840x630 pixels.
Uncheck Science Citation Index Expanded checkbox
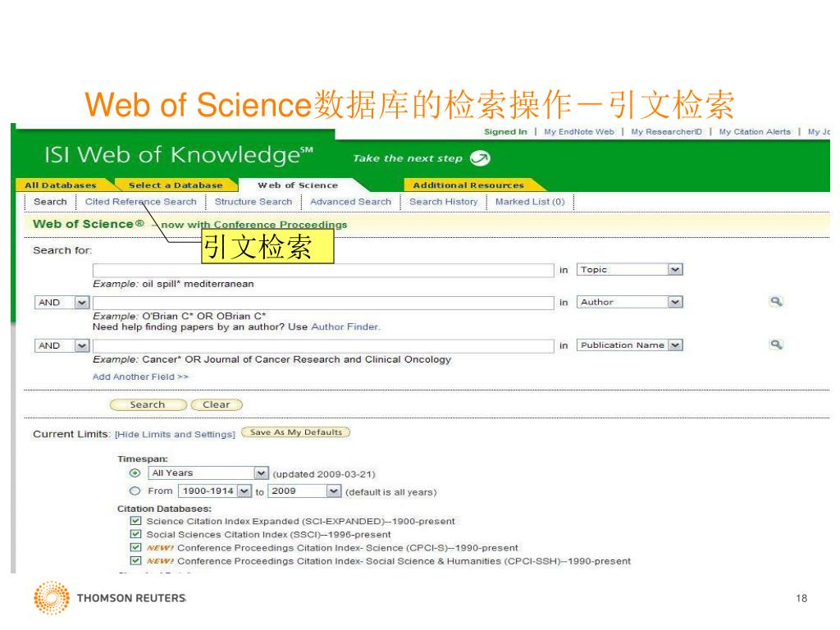(135, 521)
